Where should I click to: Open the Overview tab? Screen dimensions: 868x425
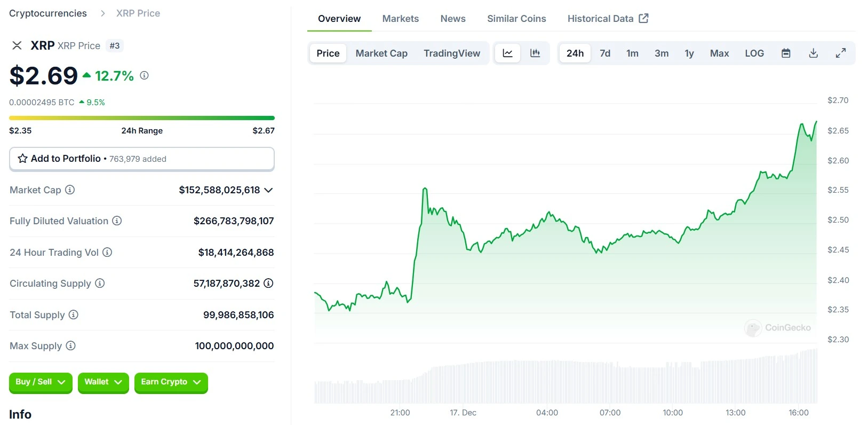click(339, 19)
